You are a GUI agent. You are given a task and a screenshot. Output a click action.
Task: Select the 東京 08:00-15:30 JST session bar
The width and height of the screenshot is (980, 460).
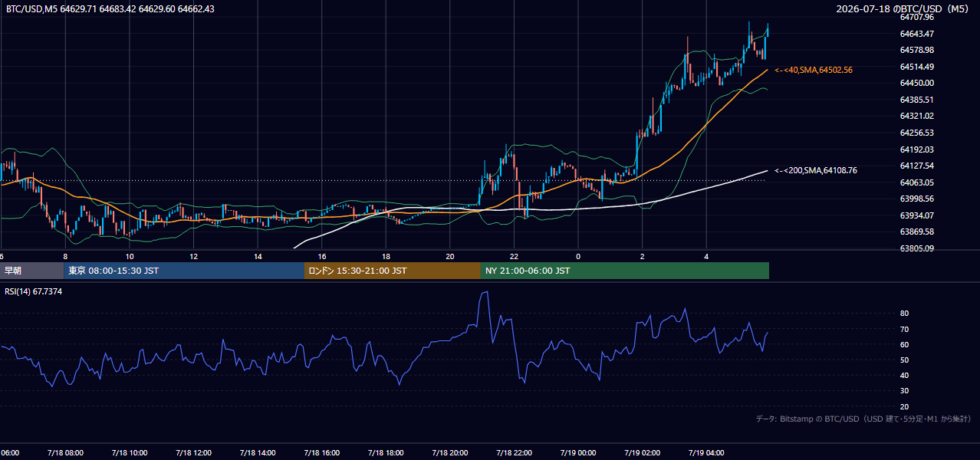coord(184,271)
